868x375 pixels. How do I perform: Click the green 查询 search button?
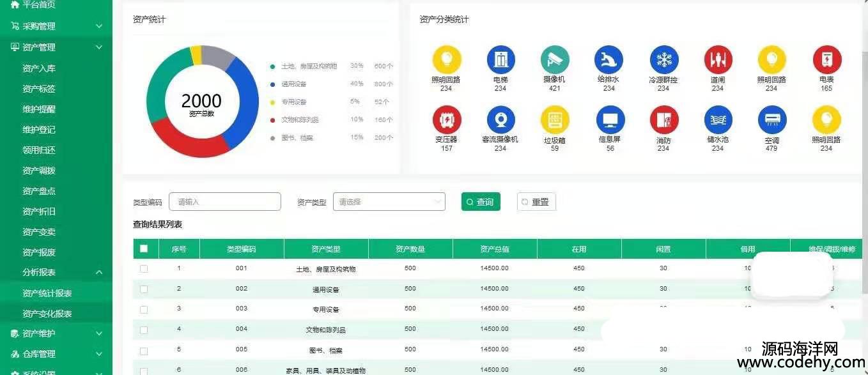481,202
